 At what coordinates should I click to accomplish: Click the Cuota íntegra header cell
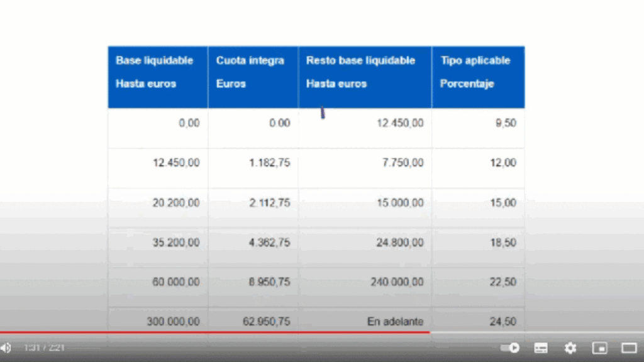pos(253,77)
